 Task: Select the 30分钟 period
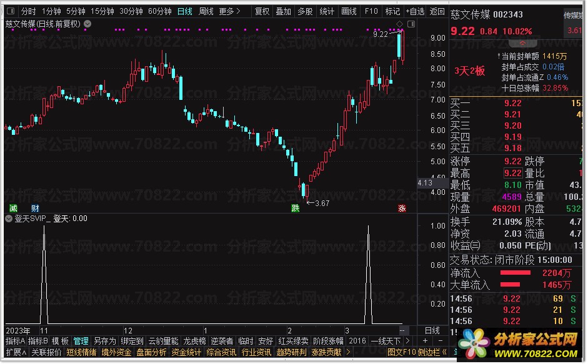[131, 12]
